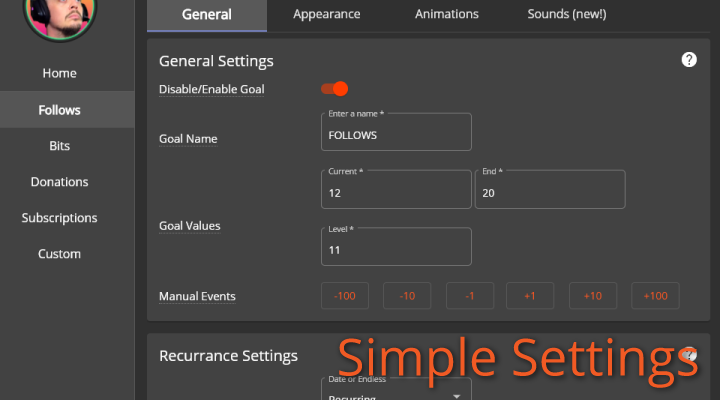Open Donations in sidebar
The width and height of the screenshot is (720, 400).
click(59, 182)
